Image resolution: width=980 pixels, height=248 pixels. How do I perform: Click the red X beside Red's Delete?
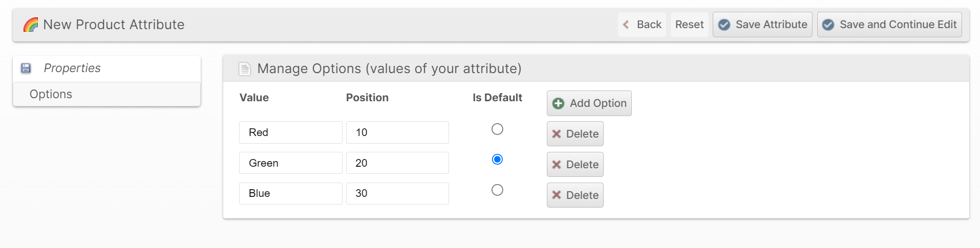tap(557, 134)
